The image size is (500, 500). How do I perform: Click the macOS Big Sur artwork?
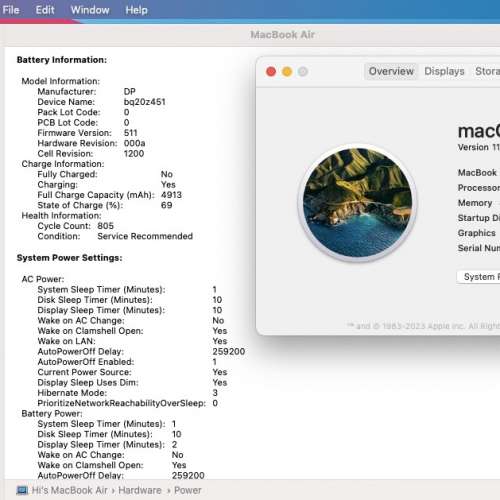pyautogui.click(x=357, y=203)
